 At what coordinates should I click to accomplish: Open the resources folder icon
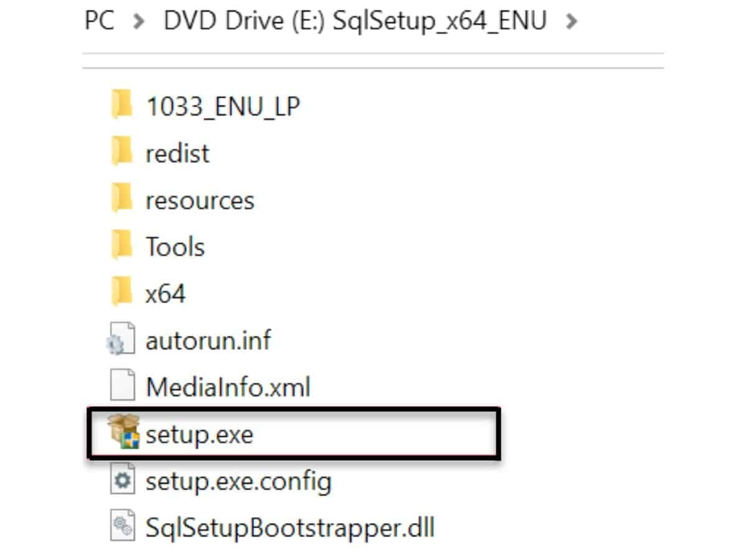[122, 198]
